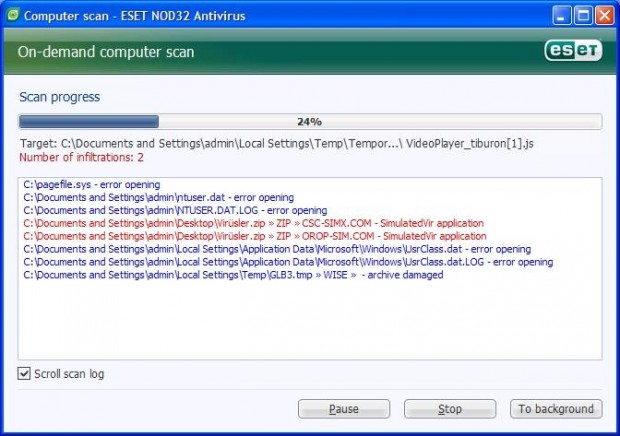The height and width of the screenshot is (436, 620).
Task: Click the 24% scan progress bar
Action: (310, 121)
